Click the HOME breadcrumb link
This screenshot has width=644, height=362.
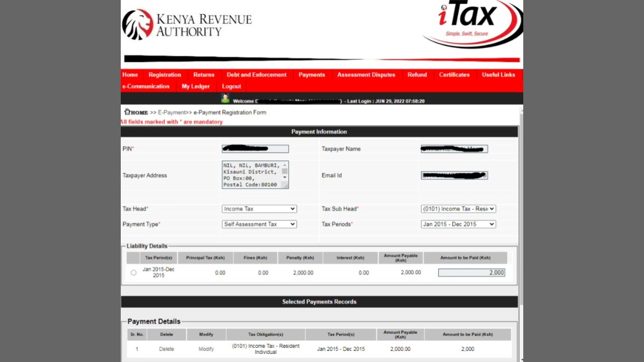(x=139, y=112)
